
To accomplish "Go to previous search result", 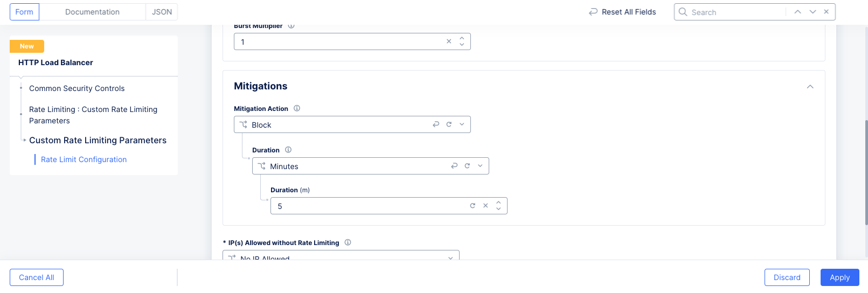I will (x=797, y=12).
